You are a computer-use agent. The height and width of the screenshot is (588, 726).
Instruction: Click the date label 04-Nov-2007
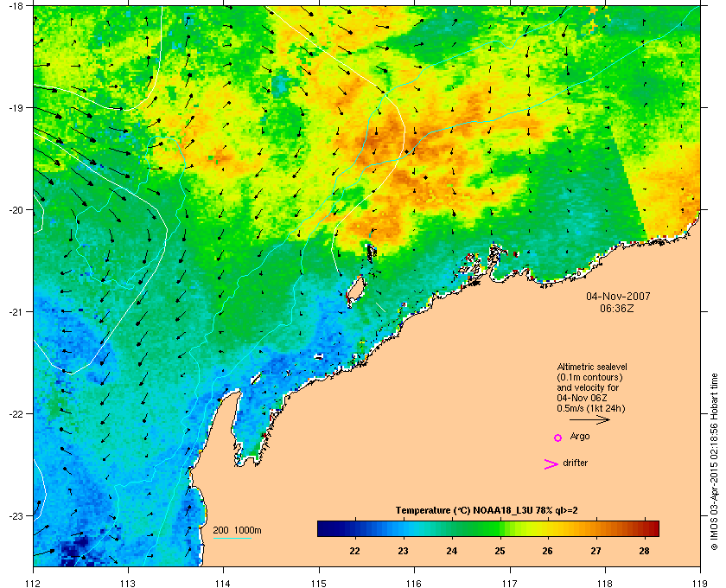618,296
